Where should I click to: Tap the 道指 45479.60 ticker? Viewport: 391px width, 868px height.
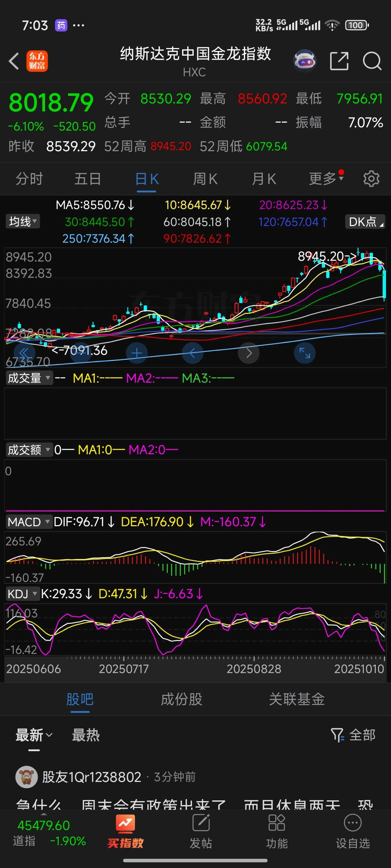[x=49, y=833]
